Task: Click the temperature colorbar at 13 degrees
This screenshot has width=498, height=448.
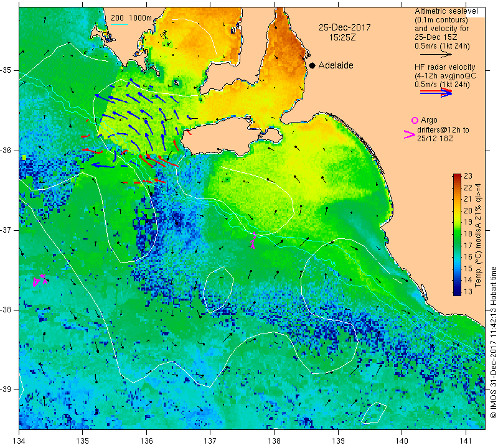Action: [457, 292]
